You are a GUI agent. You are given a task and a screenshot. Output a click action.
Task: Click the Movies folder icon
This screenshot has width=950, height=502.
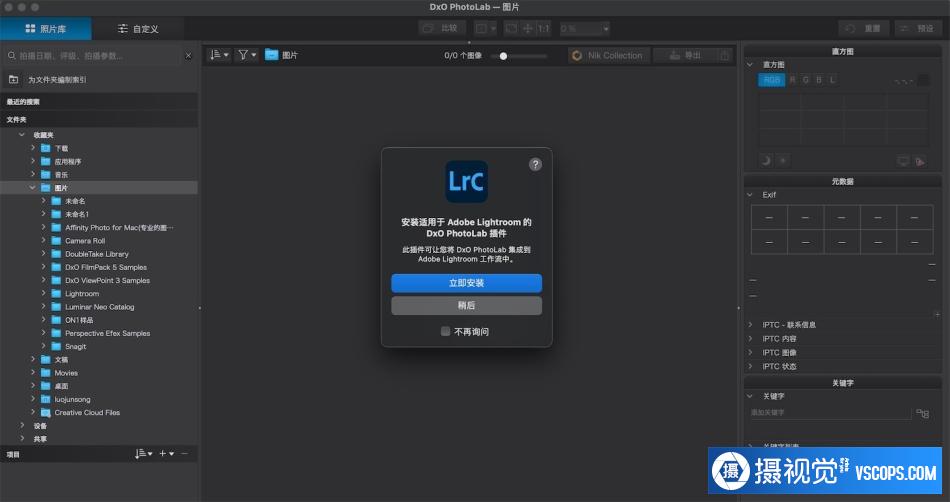tap(45, 372)
